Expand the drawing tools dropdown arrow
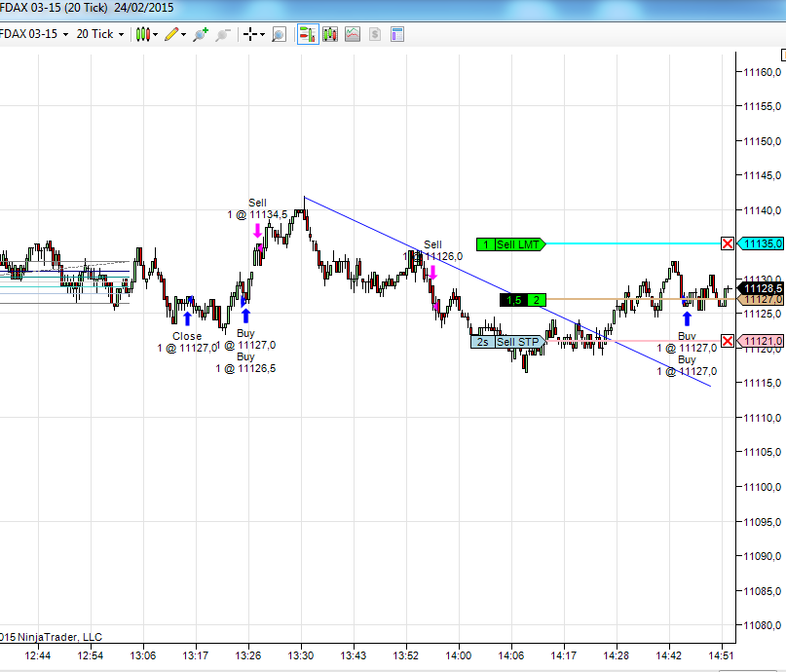This screenshot has width=786, height=672. tap(183, 35)
